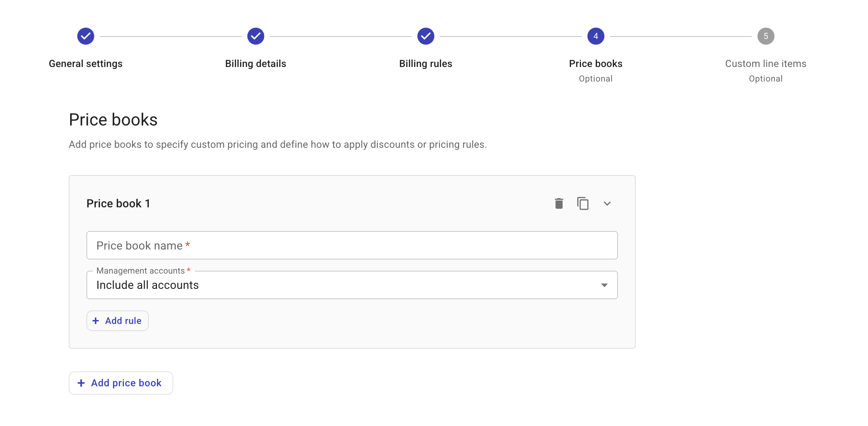Click the Billing rules checkmark circle

coord(425,35)
